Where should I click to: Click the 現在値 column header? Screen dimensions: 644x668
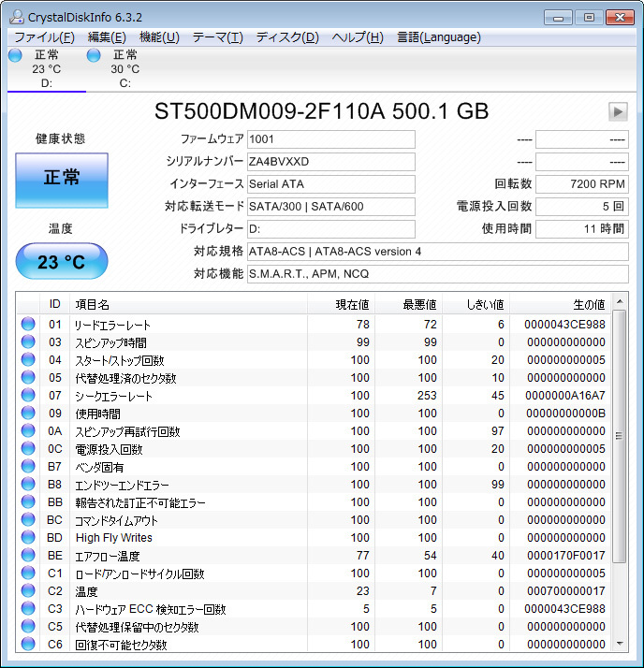341,304
